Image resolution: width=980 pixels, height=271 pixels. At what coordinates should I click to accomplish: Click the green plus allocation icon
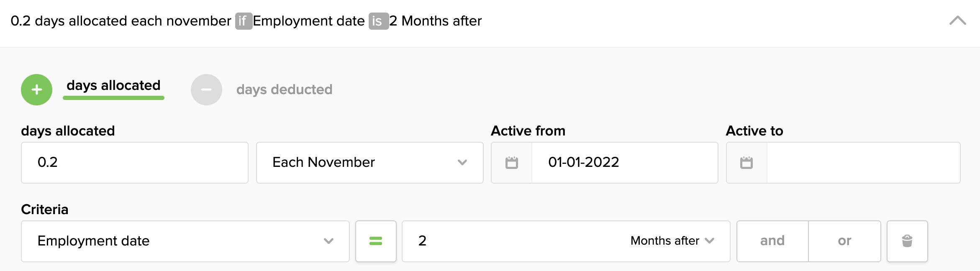click(37, 89)
